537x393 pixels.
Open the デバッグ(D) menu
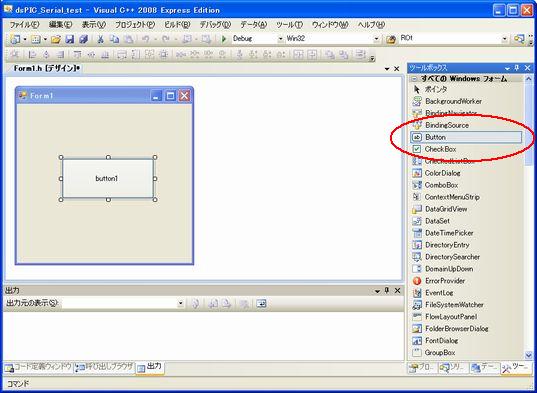click(215, 25)
